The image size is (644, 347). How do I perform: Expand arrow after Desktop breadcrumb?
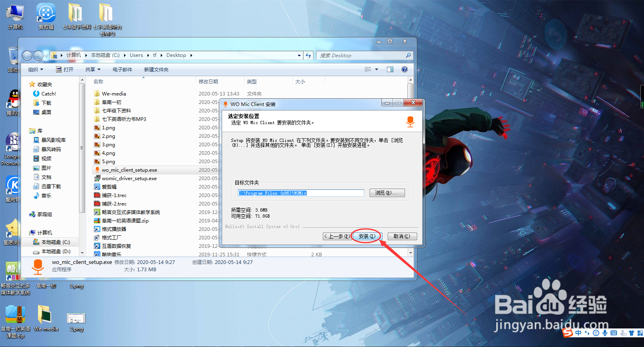tap(191, 56)
